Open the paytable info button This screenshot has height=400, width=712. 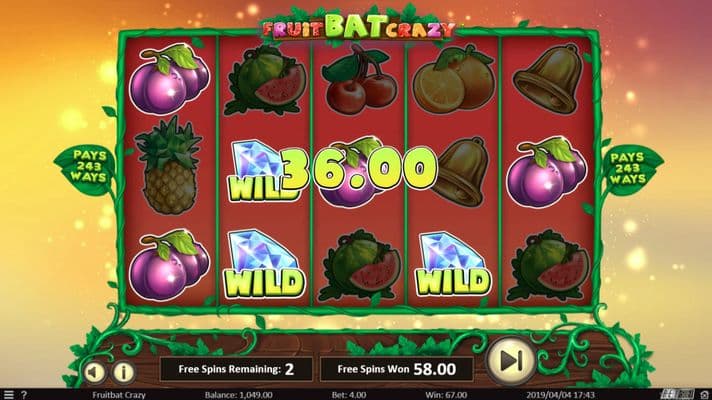123,372
